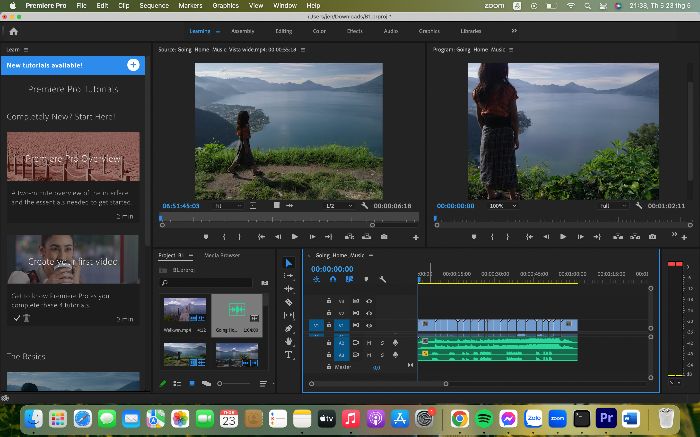The width and height of the screenshot is (700, 437).
Task: Open Source monitor panel menu
Action: coord(303,50)
